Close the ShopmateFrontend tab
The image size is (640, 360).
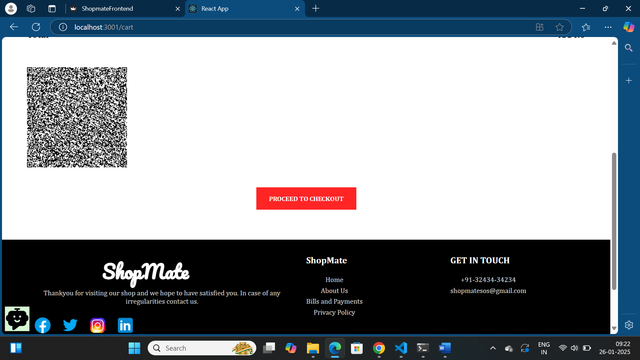coord(178,9)
